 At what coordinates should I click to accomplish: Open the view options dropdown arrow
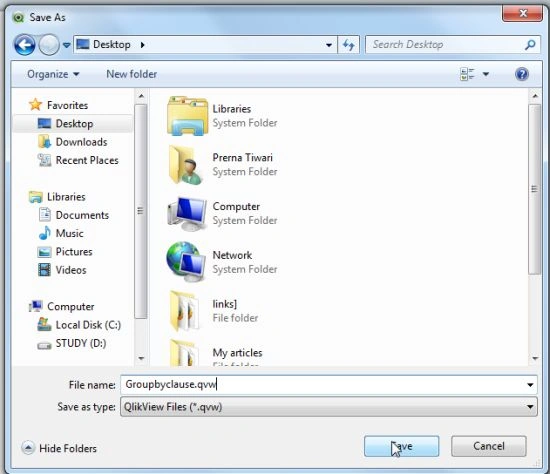[x=486, y=74]
